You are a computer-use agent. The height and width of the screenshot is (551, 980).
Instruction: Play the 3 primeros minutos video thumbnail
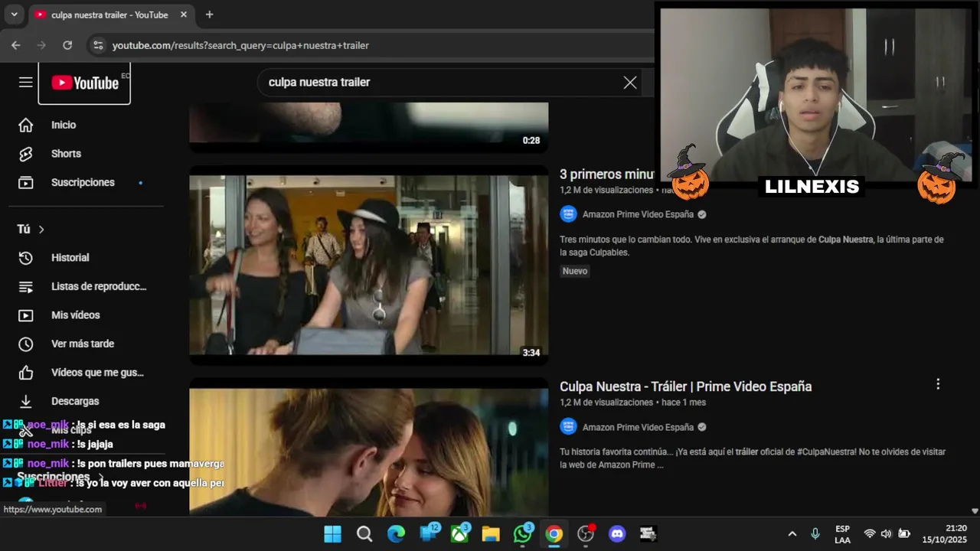[x=369, y=264]
